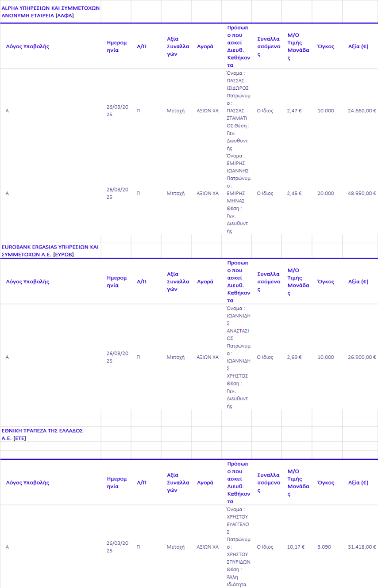Click Αγορά header in ALPHA table
This screenshot has width=378, height=588.
205,46
